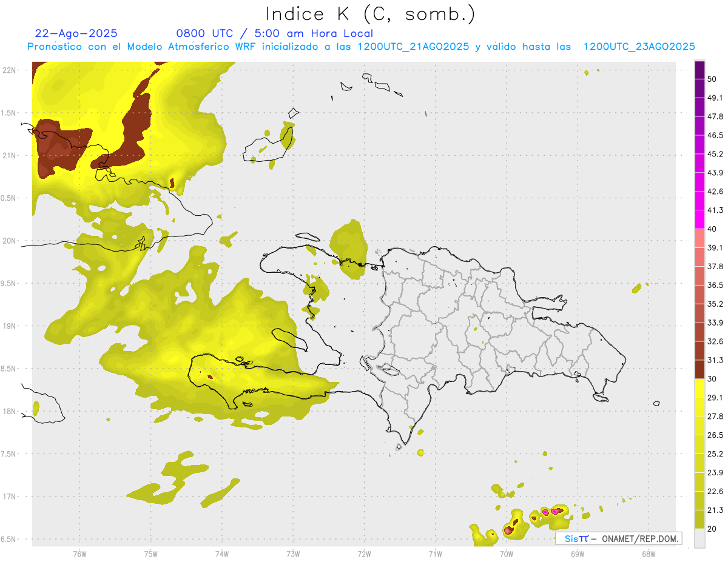The image size is (728, 562).
Task: Select the "69W" longitude label
Action: tap(577, 554)
